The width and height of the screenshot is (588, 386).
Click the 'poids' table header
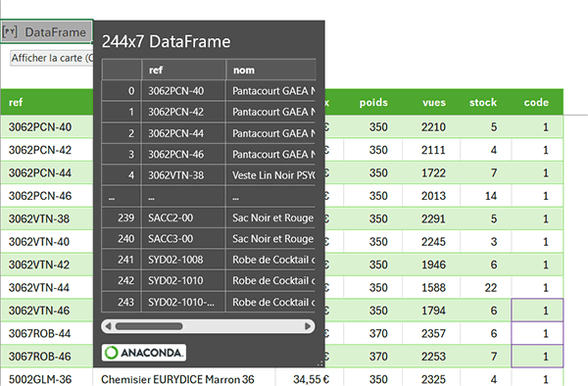pos(373,102)
